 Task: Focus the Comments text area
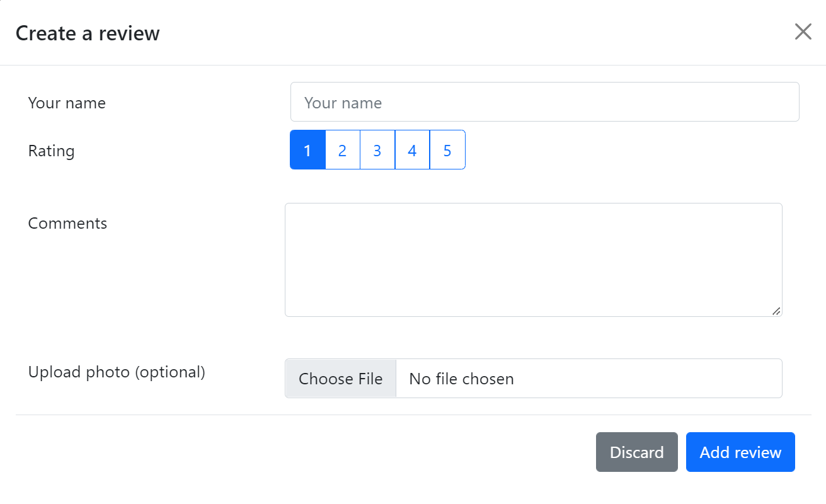pos(533,260)
